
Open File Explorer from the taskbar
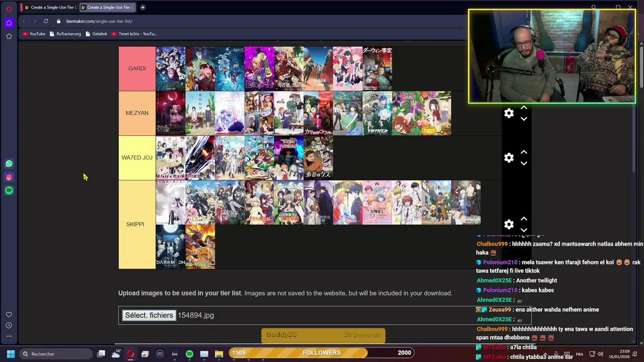(219, 353)
